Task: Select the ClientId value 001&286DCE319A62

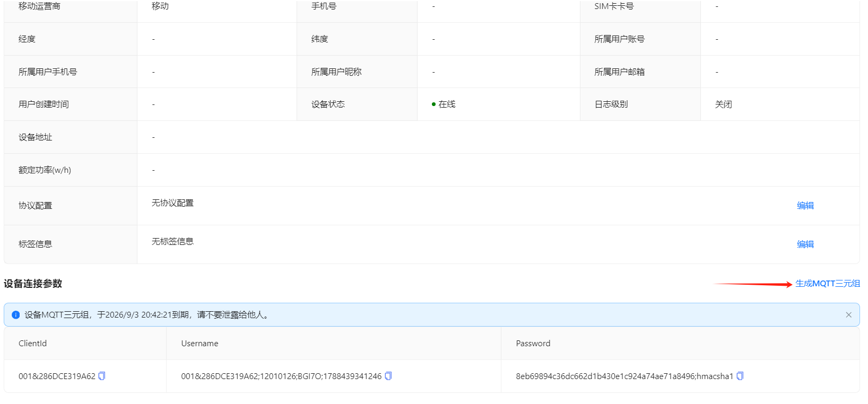Action: (57, 376)
